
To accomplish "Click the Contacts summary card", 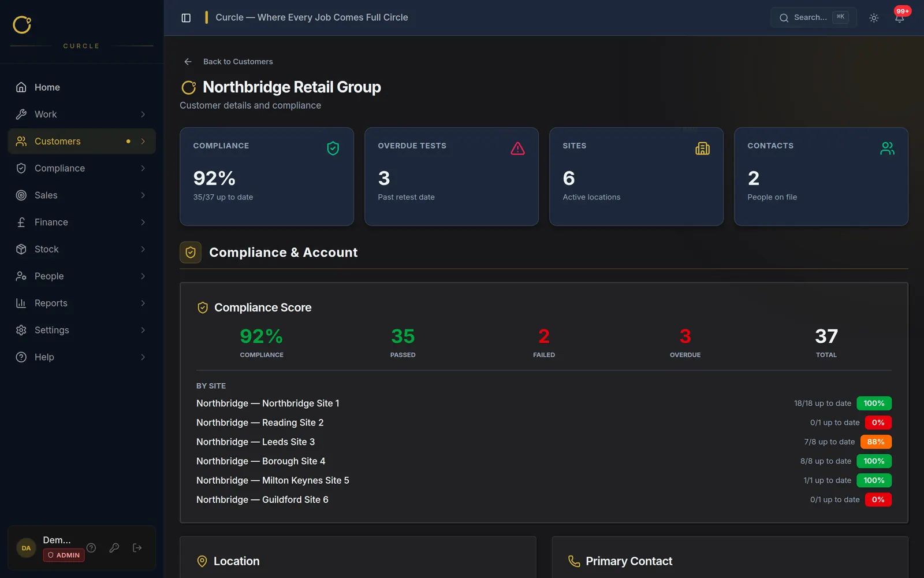I will (x=821, y=176).
